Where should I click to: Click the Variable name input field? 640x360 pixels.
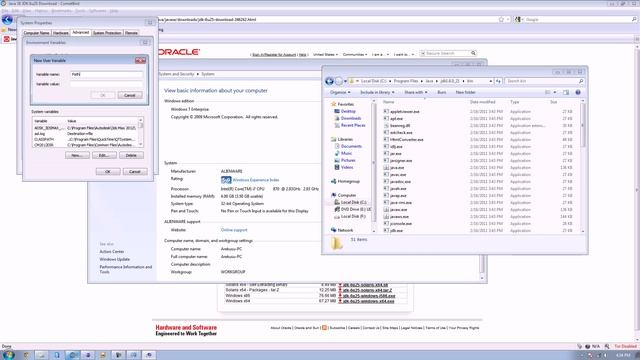click(x=107, y=74)
